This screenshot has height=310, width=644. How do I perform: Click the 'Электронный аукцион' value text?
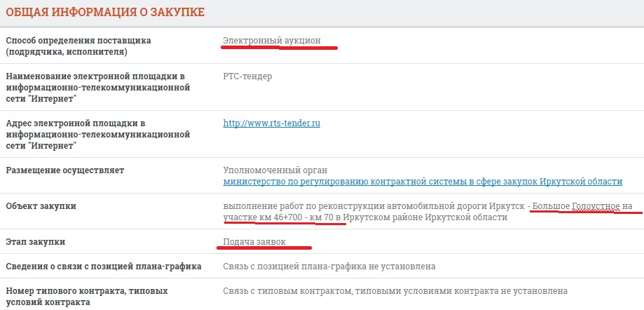pos(271,41)
